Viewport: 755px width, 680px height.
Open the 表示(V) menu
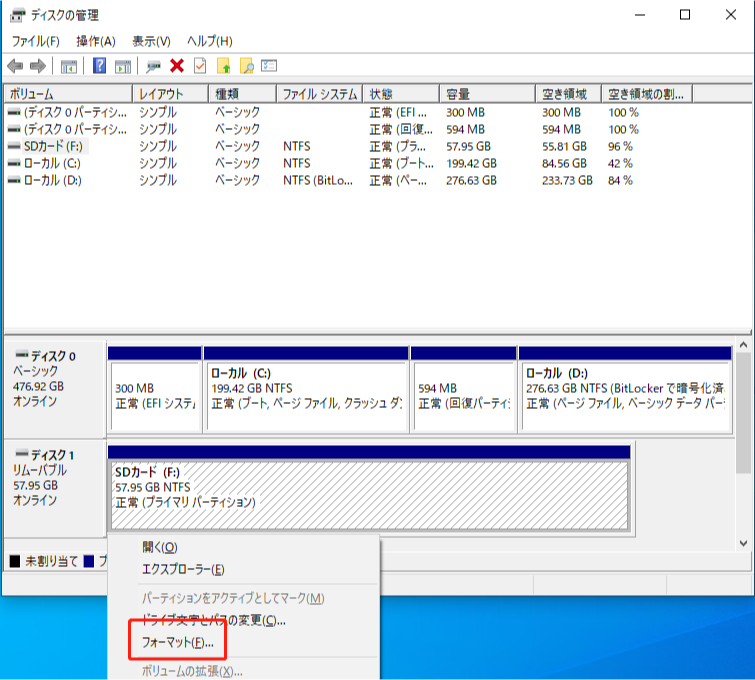tap(151, 41)
